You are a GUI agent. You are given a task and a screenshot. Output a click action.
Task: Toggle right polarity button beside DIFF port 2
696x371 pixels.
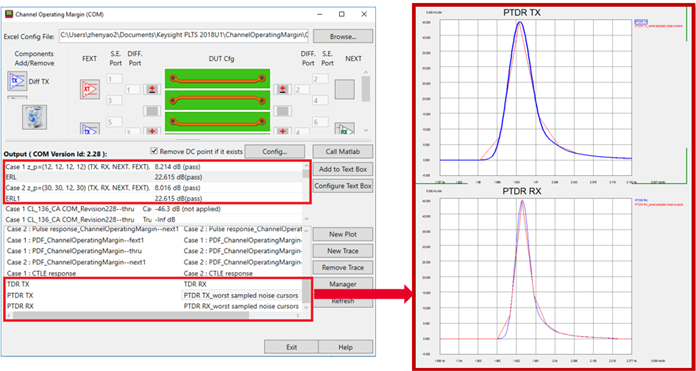coord(282,89)
